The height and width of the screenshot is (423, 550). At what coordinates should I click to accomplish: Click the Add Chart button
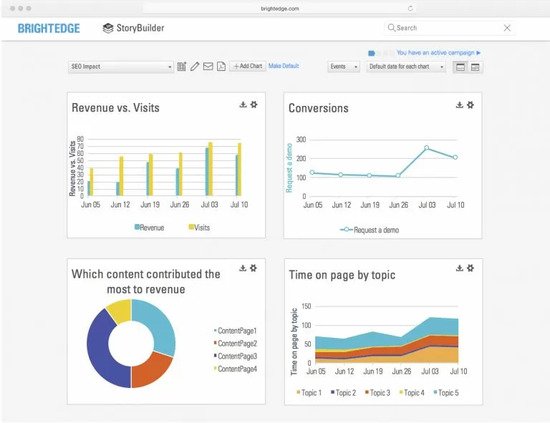pos(248,66)
